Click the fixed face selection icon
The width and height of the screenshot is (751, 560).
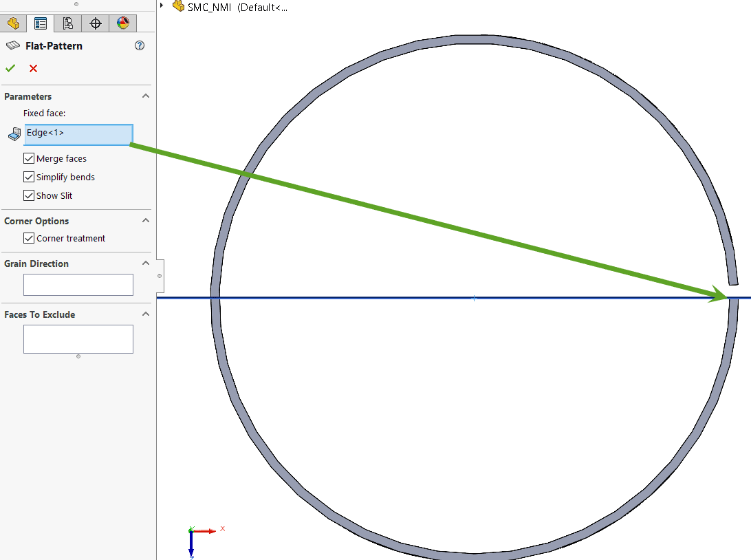(14, 134)
